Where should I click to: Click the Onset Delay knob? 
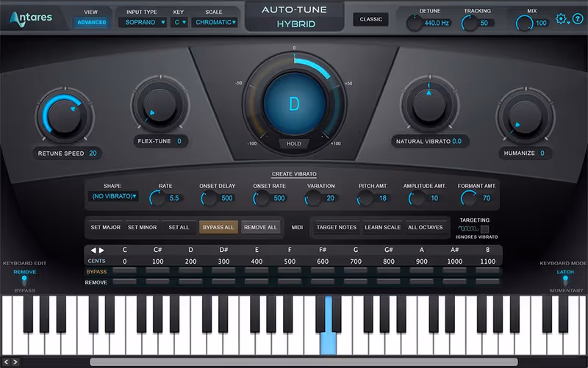coord(209,198)
